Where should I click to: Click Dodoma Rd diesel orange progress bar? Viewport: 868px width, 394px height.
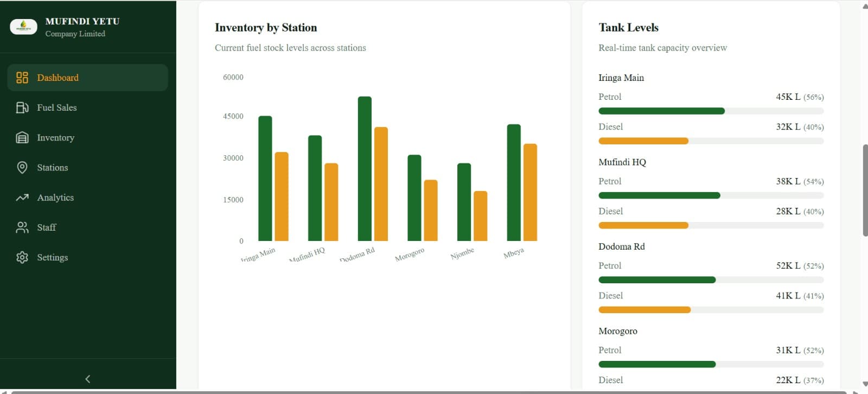[644, 310]
